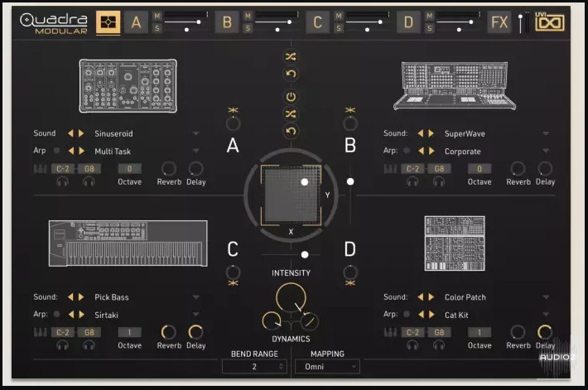Open the Omni mapping dropdown

pyautogui.click(x=327, y=366)
